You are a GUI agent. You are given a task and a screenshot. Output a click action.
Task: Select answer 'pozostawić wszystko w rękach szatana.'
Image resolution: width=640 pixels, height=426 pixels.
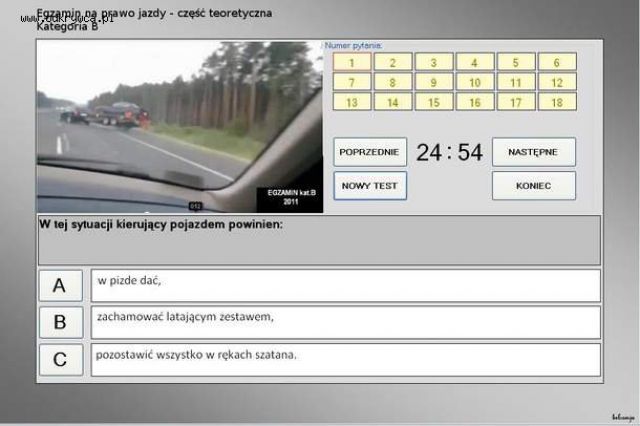coord(346,359)
